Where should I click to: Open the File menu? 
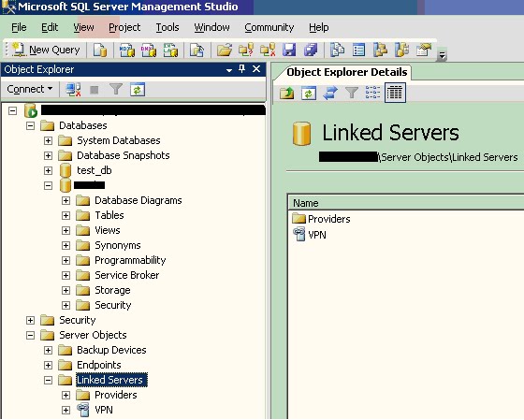tap(19, 27)
